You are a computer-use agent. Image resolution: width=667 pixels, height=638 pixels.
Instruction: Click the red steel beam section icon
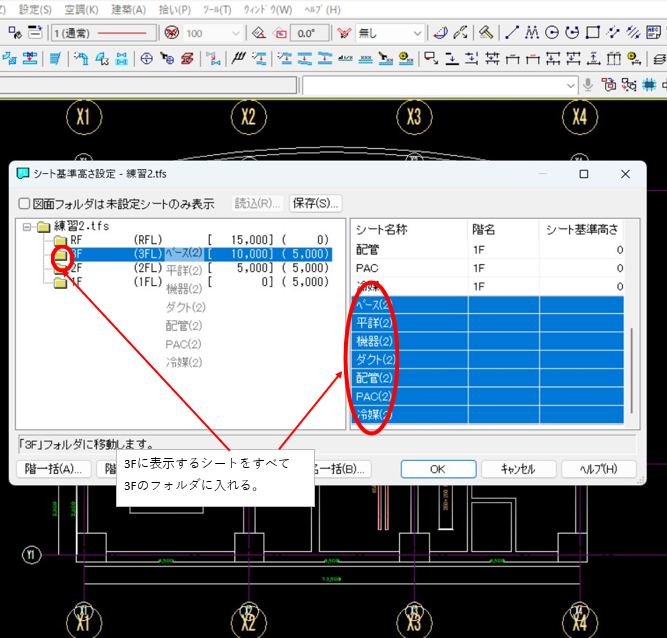pyautogui.click(x=187, y=58)
